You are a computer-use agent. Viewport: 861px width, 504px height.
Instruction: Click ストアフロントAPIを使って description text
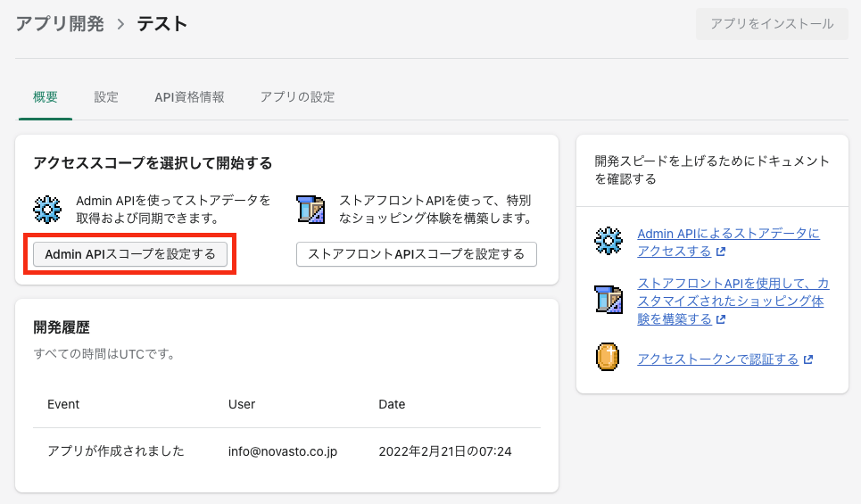pos(436,209)
